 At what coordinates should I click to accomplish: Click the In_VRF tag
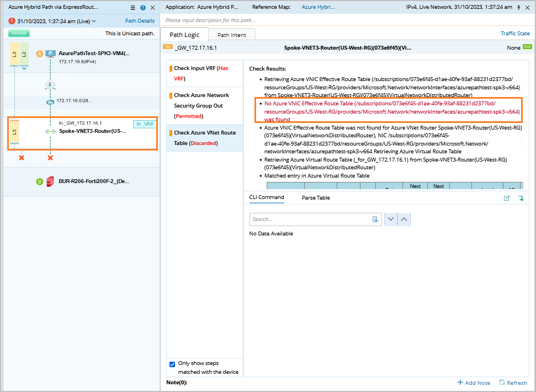tap(145, 124)
